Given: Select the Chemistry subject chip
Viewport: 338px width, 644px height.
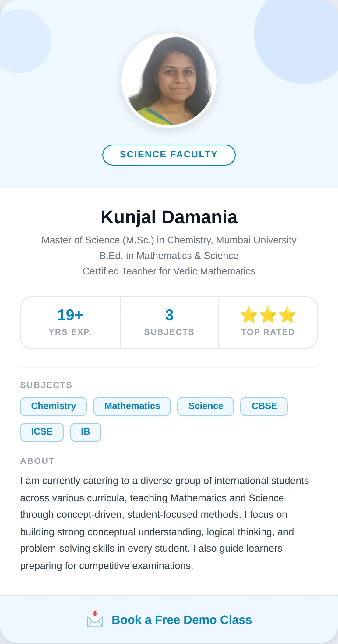Looking at the screenshot, I should (53, 406).
